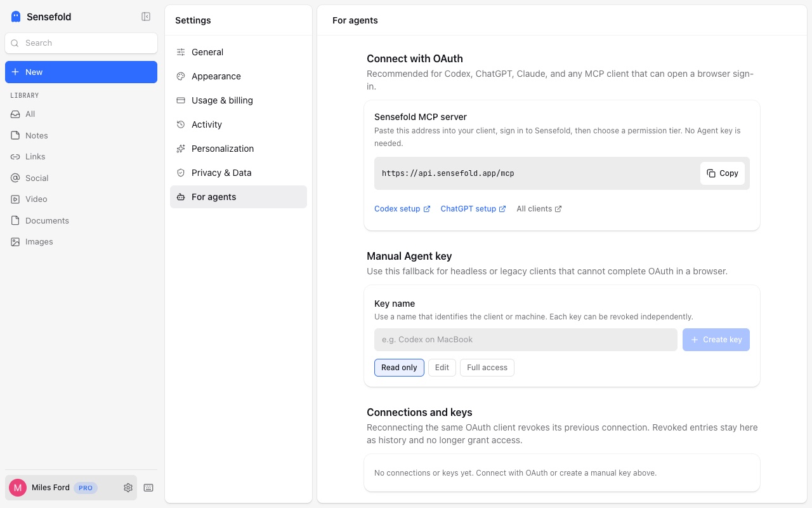Screen dimensions: 812x508
Task: Create a new item with New button
Action: pyautogui.click(x=81, y=72)
